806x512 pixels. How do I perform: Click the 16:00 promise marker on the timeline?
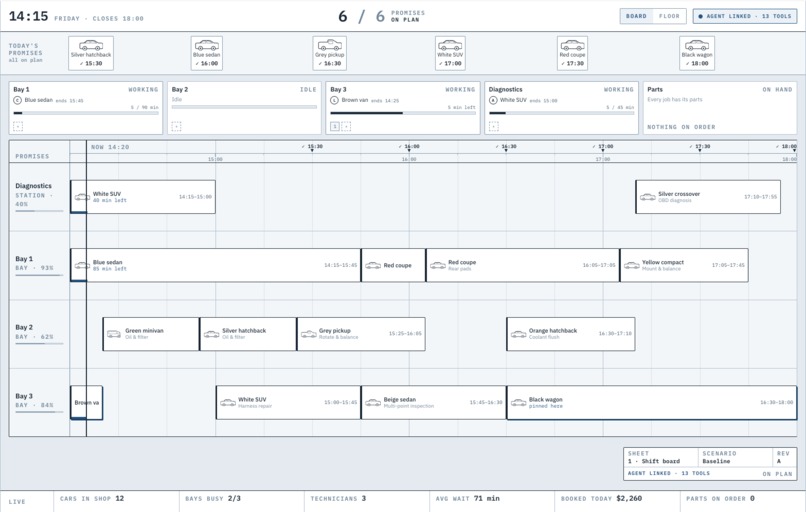point(409,147)
